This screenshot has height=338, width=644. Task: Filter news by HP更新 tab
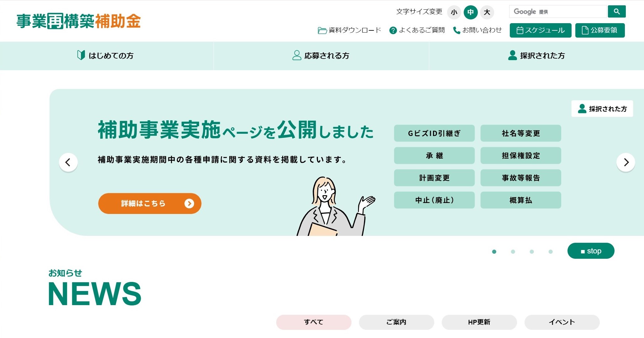coord(479,322)
